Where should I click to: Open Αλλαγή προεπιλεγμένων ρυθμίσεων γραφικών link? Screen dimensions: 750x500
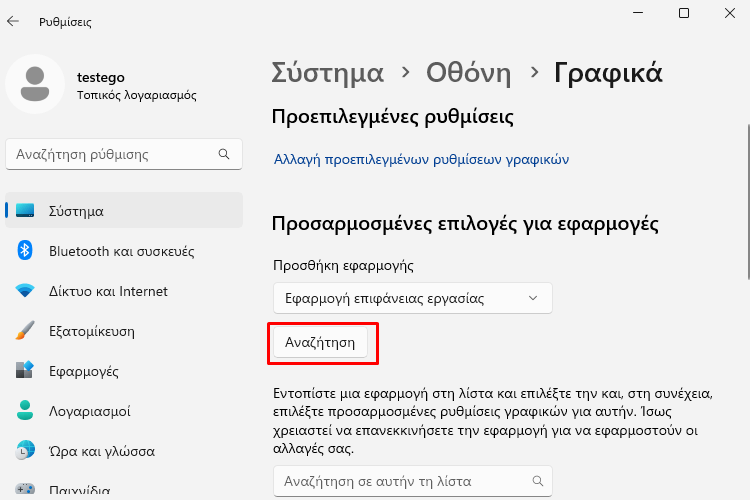coord(421,159)
